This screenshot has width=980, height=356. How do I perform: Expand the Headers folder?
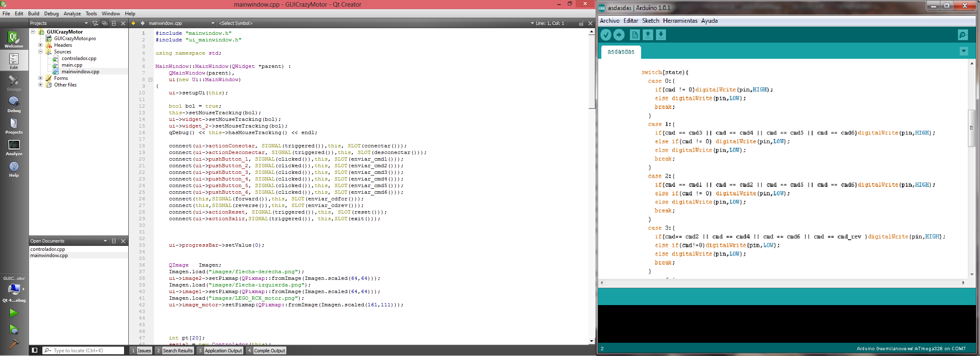click(40, 45)
